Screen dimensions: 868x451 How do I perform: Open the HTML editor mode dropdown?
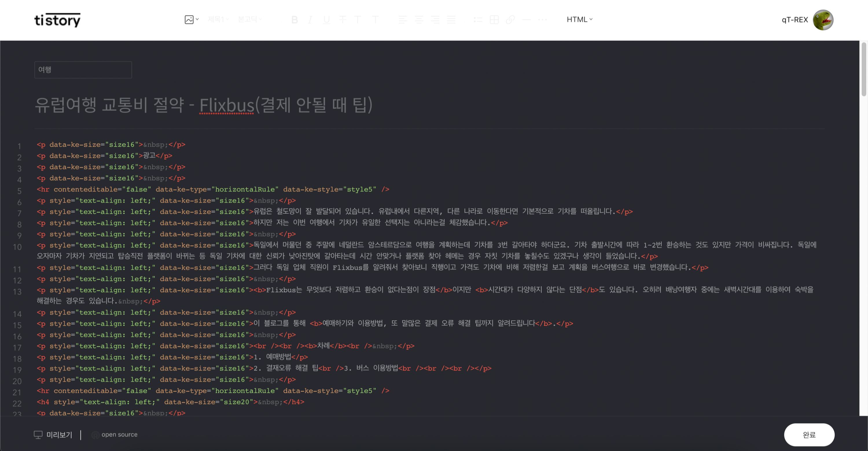coord(579,19)
